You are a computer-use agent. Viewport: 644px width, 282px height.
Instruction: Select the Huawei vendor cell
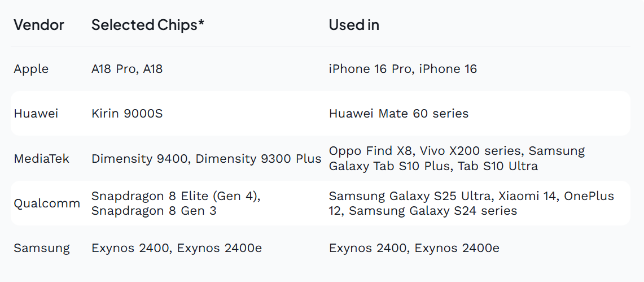36,114
